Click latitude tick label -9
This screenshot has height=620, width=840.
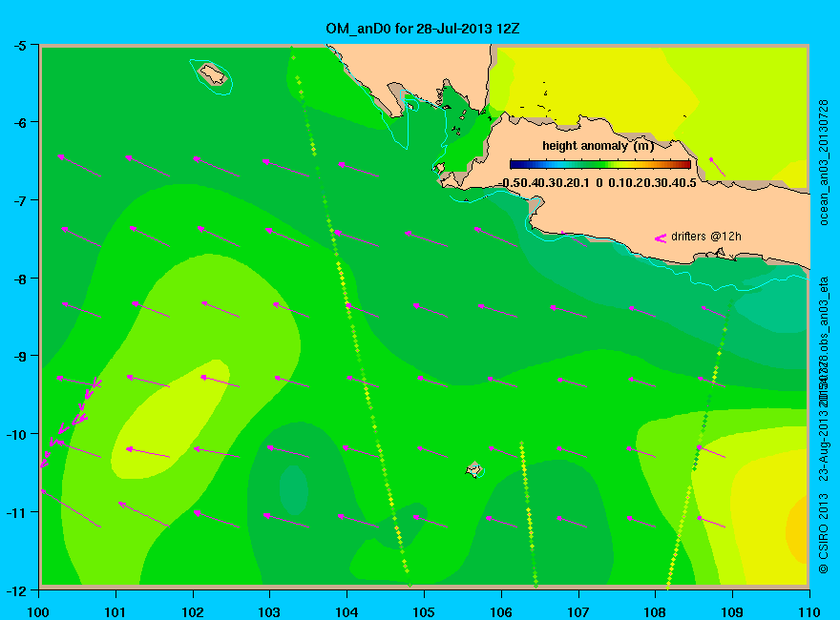(x=19, y=356)
